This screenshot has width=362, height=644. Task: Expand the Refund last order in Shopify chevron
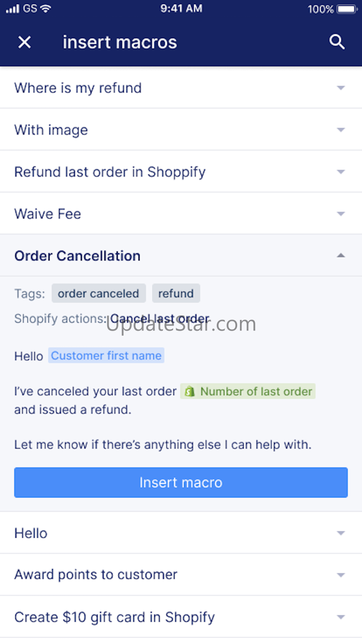(341, 172)
